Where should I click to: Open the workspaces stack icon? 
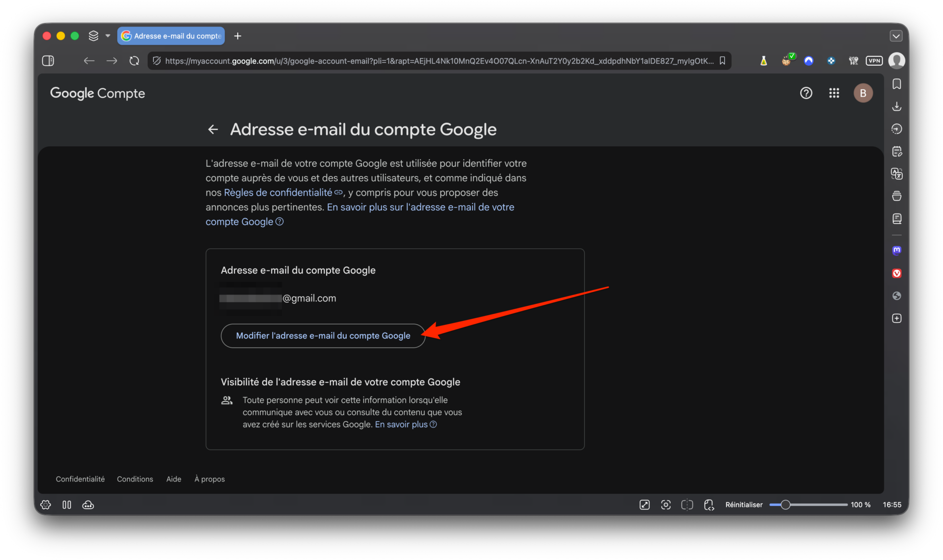point(93,36)
